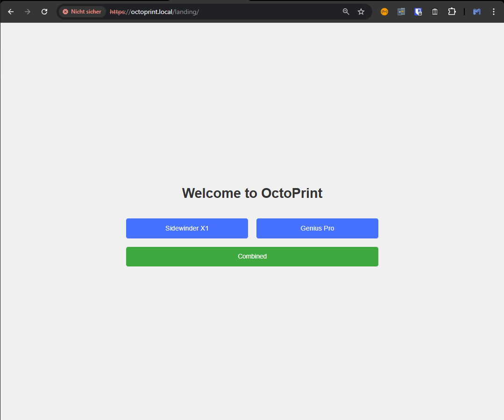Open the browser three-dot menu
This screenshot has height=420, width=504.
[x=494, y=12]
